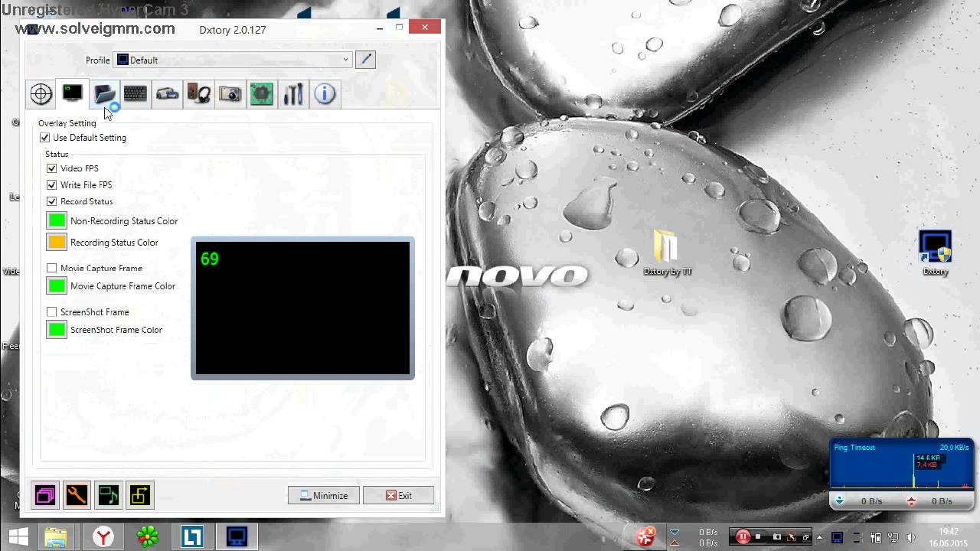Click the red antivirus icon in taskbar
The width and height of the screenshot is (980, 551).
click(645, 536)
